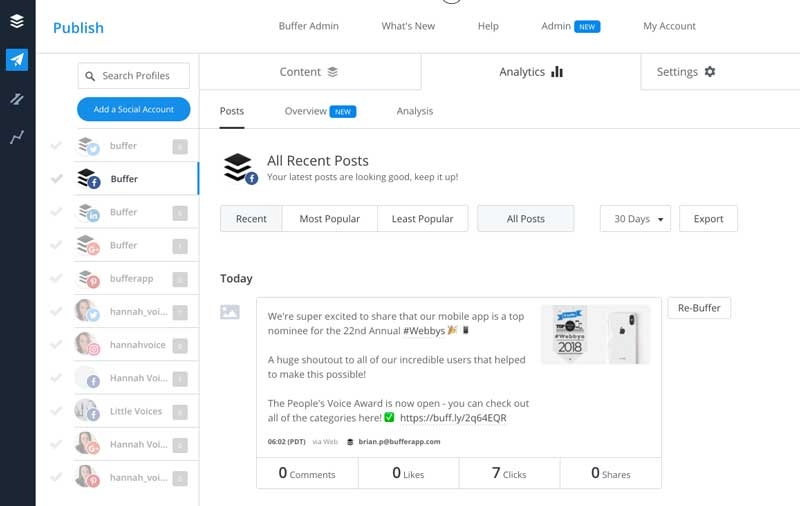The height and width of the screenshot is (506, 800).
Task: Click the queue count badge for hannahvoice
Action: (180, 346)
